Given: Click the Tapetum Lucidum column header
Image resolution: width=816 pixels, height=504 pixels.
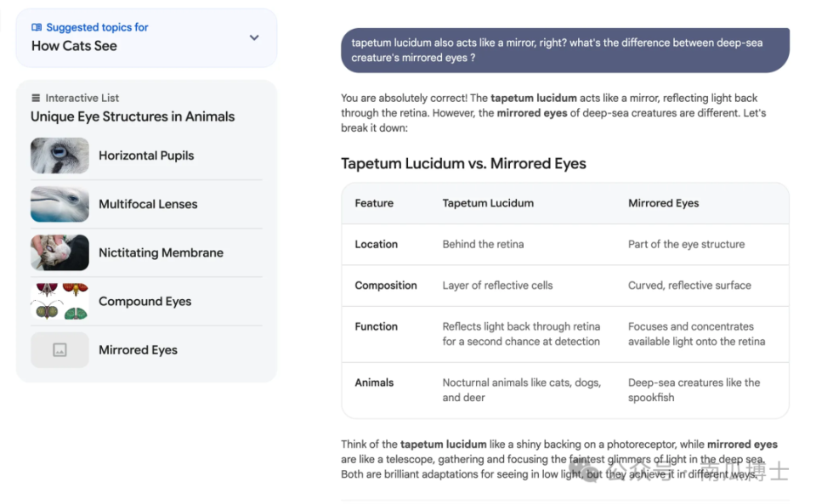Looking at the screenshot, I should click(x=488, y=203).
